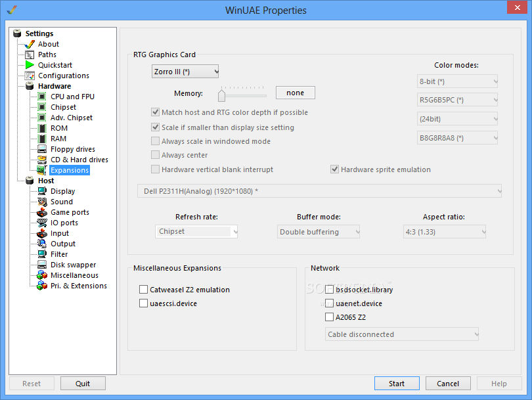Click the Configurations icon
The height and width of the screenshot is (400, 532).
point(30,76)
